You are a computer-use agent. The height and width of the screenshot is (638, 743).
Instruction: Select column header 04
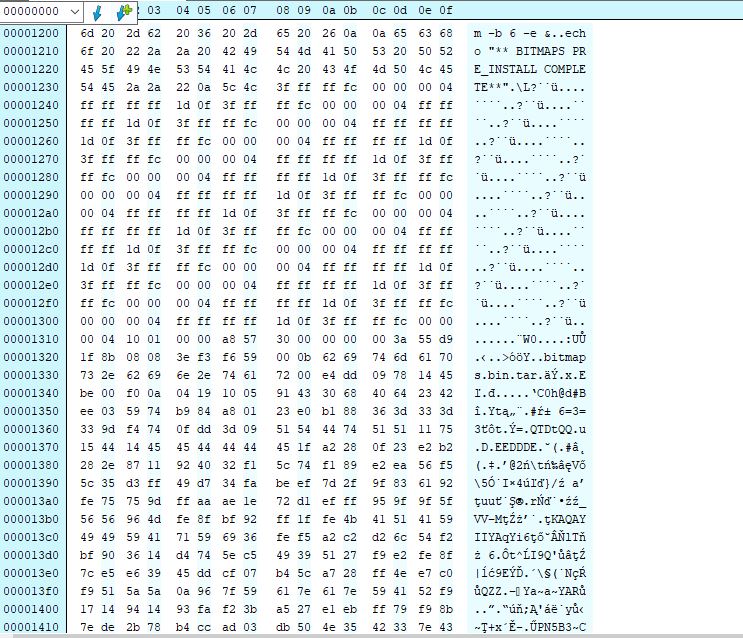coord(182,10)
